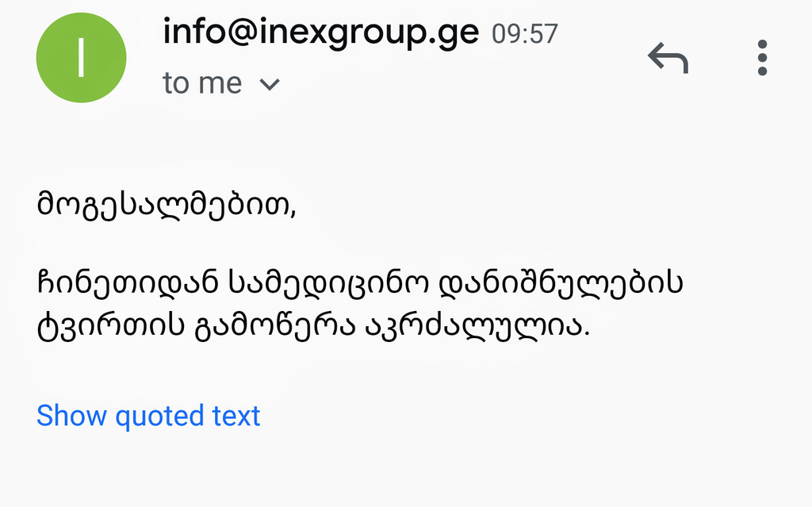Open the three-dot more options menu

tap(762, 58)
